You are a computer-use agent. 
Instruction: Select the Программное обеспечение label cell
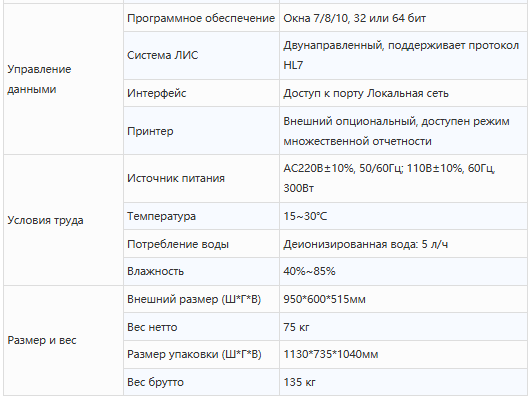[x=201, y=18]
